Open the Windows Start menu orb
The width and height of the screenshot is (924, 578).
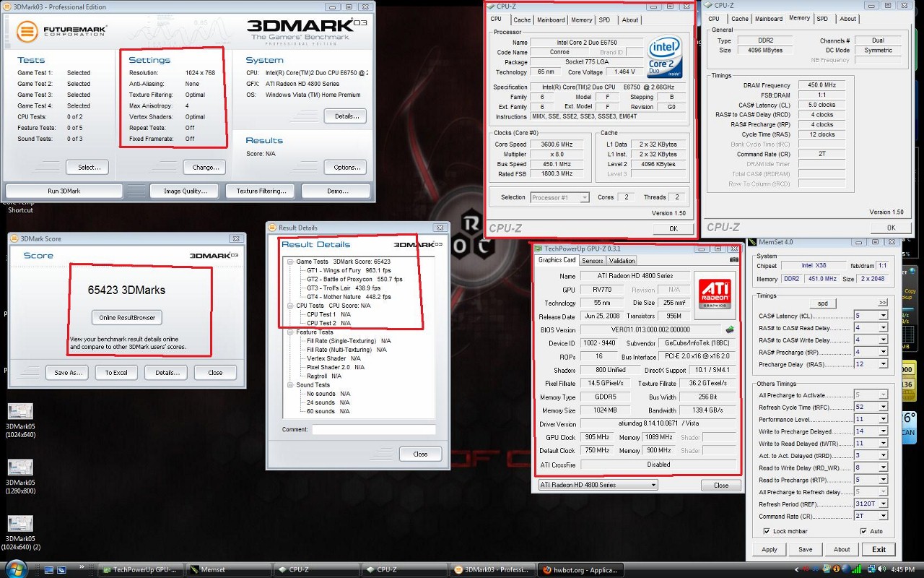click(14, 569)
